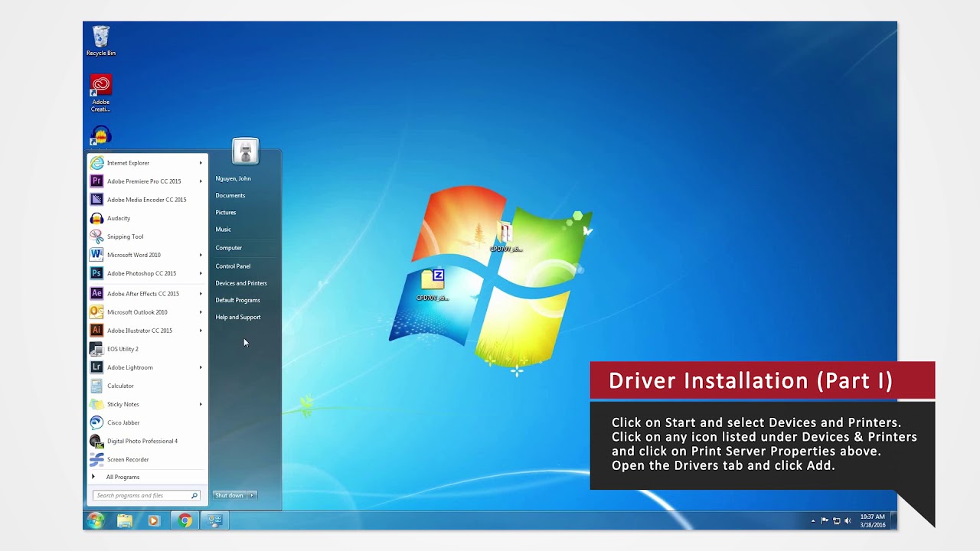Viewport: 980px width, 551px height.
Task: Expand Adobe After Effects jump list arrow
Action: click(x=201, y=294)
